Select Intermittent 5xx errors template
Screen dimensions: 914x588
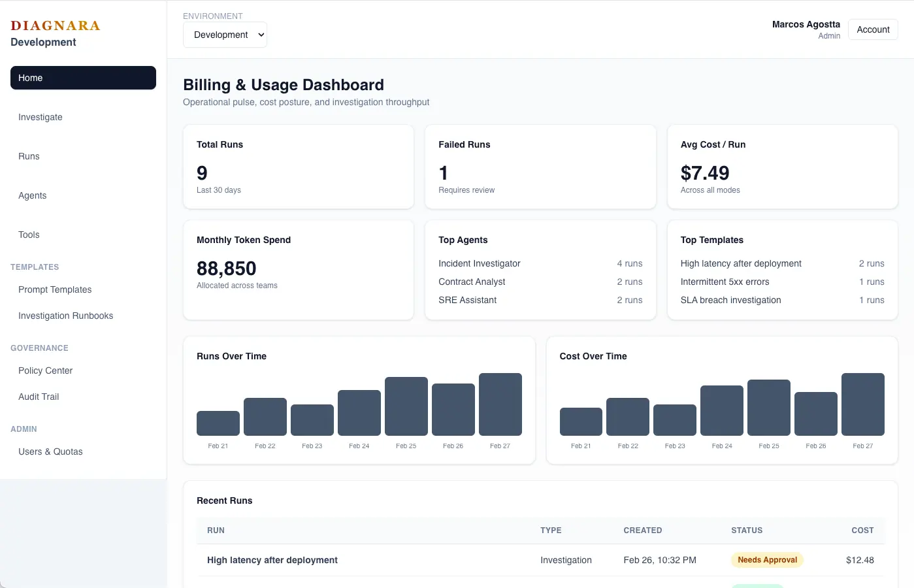pyautogui.click(x=725, y=282)
